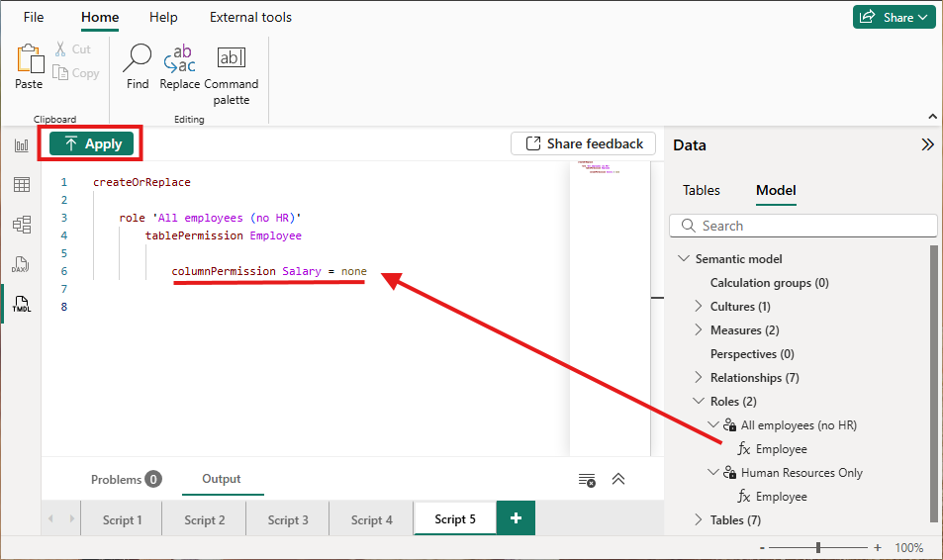
Task: Click role icon for Human Resources Only
Action: (729, 473)
